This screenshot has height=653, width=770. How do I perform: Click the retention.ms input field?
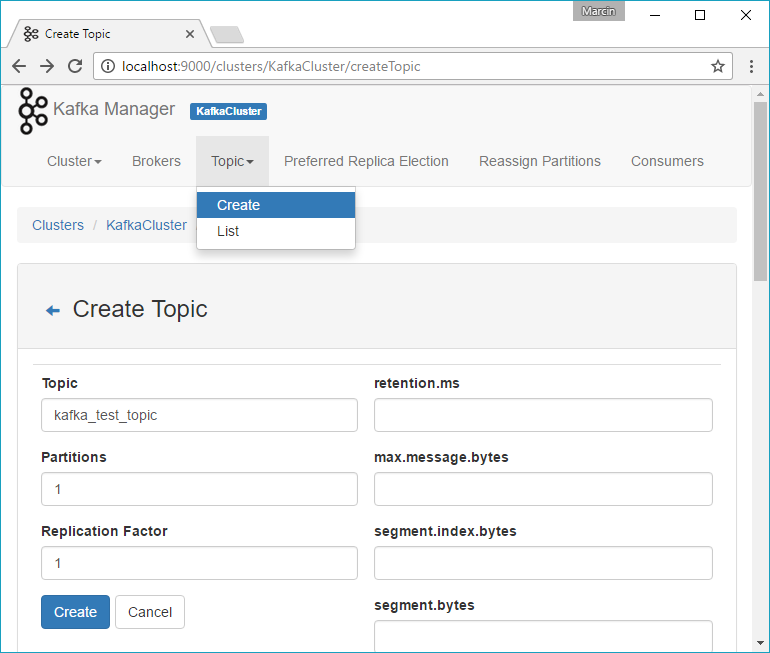coord(543,415)
